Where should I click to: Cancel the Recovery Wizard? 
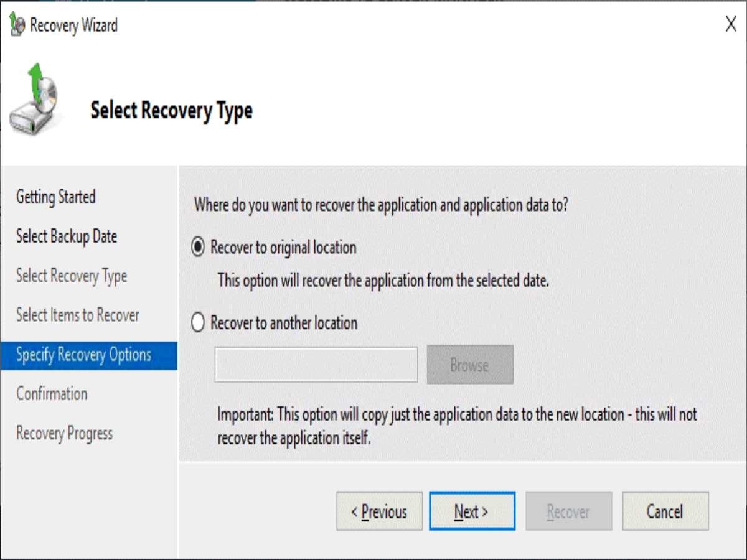click(x=665, y=511)
